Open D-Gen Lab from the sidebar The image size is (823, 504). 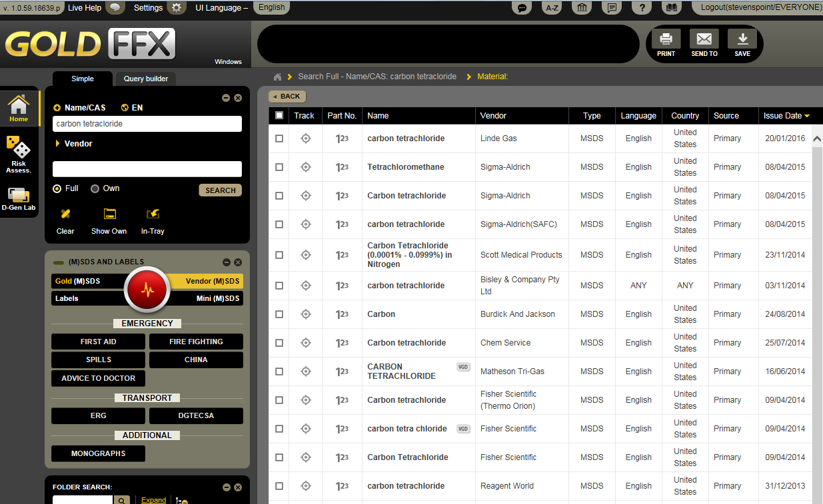click(x=19, y=198)
